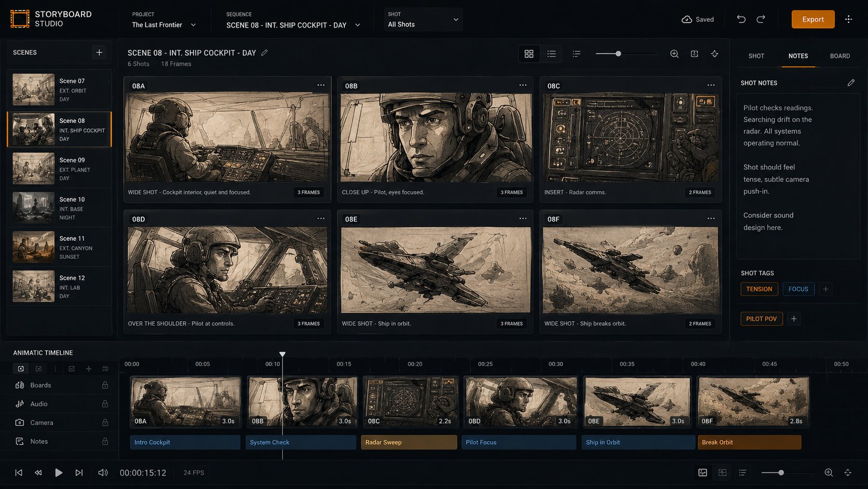868x489 pixels.
Task: Open the more options menu for shot 08D
Action: tap(321, 219)
